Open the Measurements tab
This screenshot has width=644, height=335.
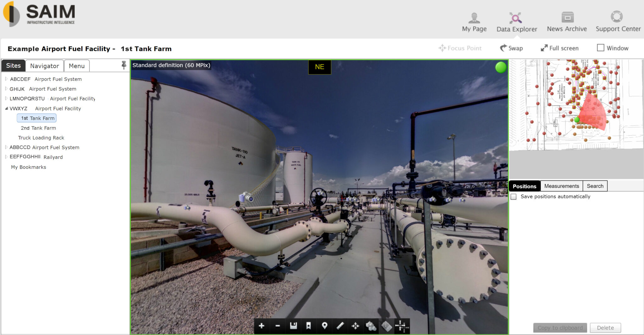tap(561, 186)
